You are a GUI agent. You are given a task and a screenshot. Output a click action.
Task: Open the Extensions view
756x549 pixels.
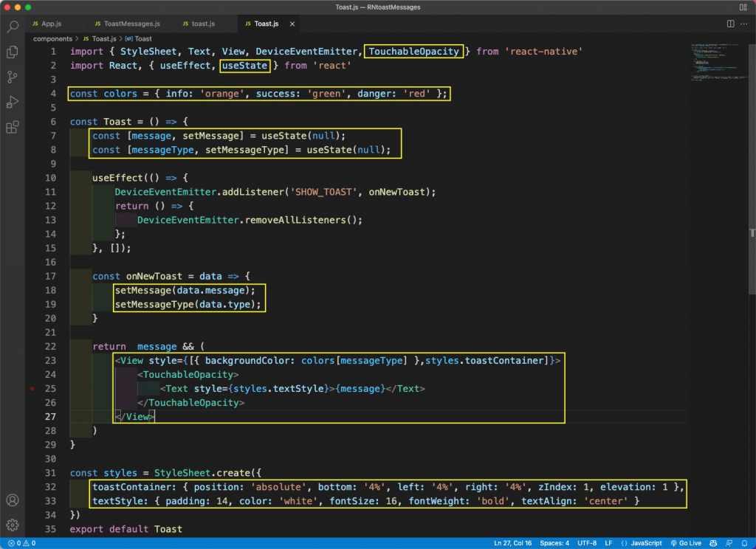[x=13, y=128]
